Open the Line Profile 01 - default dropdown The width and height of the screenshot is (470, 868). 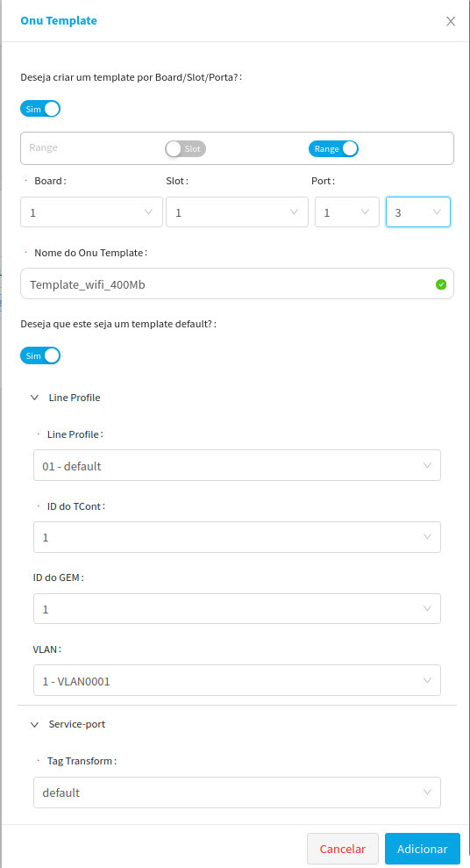(x=238, y=465)
